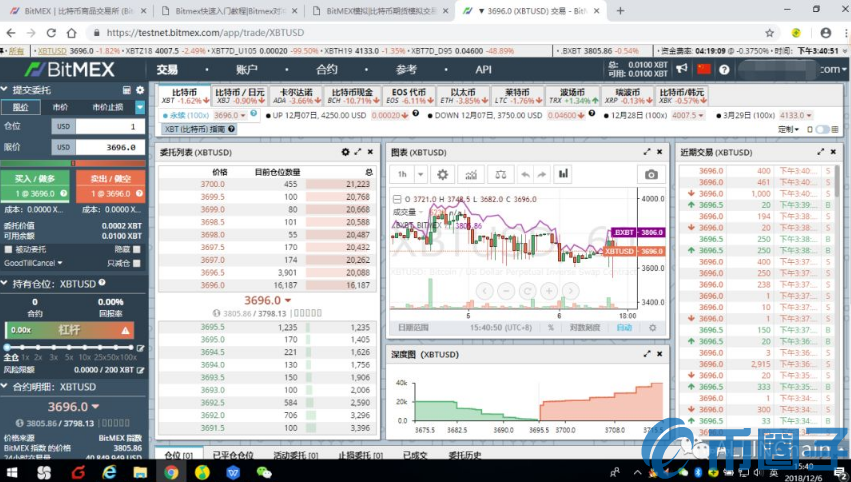851x482 pixels.
Task: Change language via the China flag icon
Action: pyautogui.click(x=704, y=69)
